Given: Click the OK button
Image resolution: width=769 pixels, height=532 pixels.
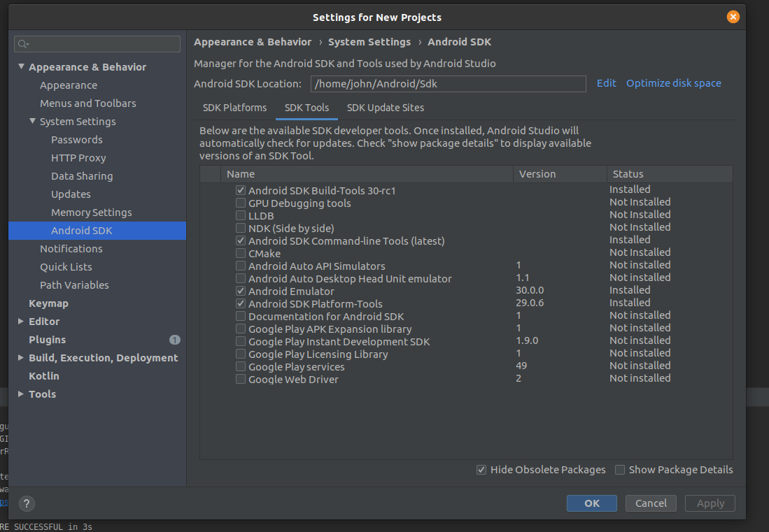Looking at the screenshot, I should [x=591, y=503].
